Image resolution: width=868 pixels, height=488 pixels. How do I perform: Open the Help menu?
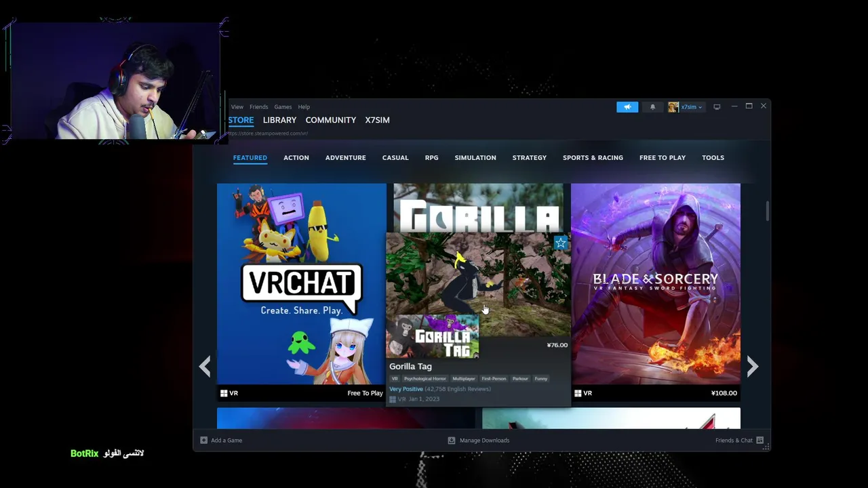click(x=304, y=107)
